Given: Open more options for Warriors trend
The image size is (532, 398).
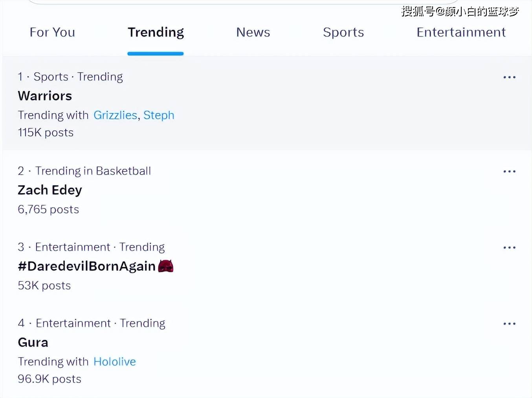Looking at the screenshot, I should coord(509,77).
